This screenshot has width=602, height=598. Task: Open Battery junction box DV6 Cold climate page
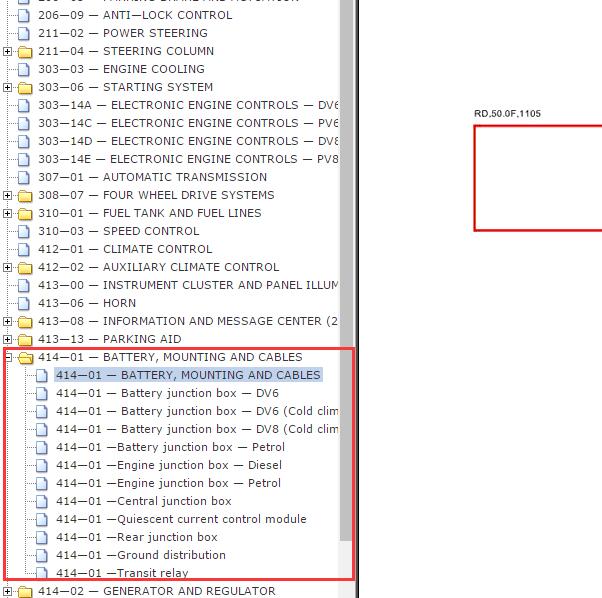point(197,411)
